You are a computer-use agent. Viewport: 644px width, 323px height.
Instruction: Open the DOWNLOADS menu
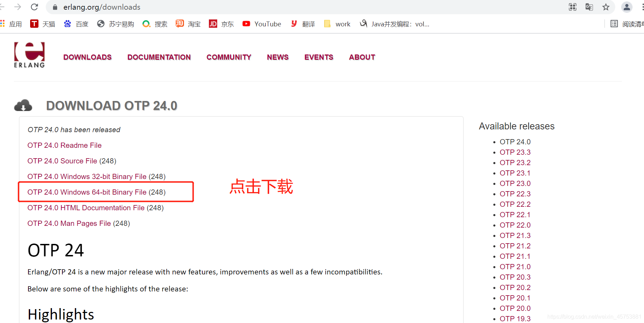click(x=88, y=57)
